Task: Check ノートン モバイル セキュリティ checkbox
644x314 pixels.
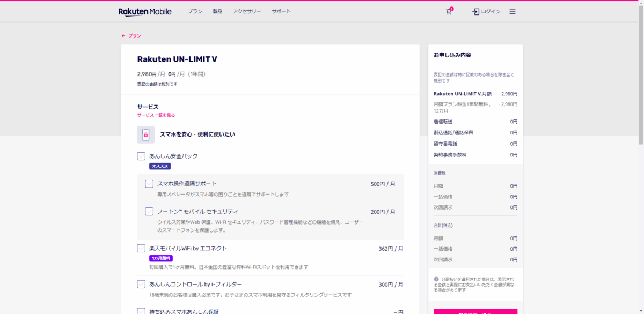Action: coord(149,211)
